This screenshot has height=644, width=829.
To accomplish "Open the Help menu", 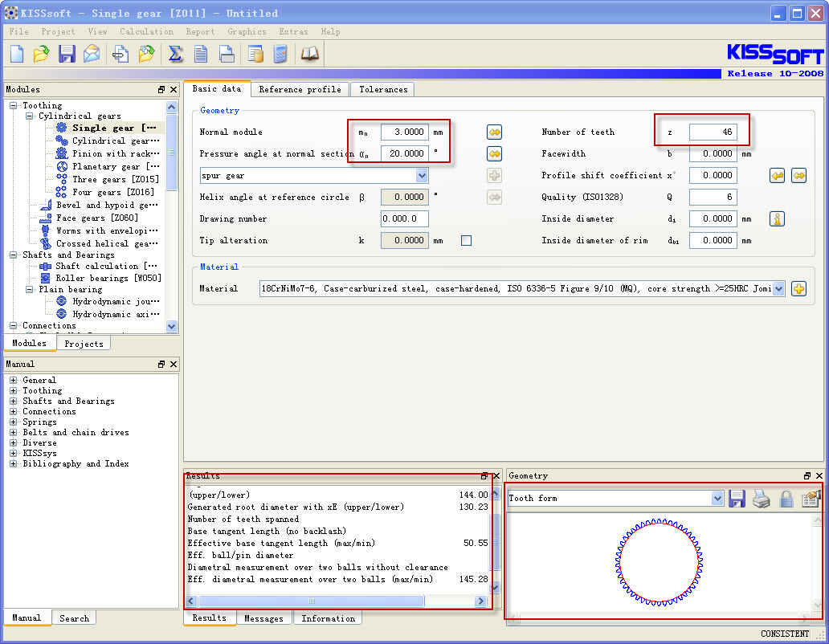I will (x=330, y=31).
